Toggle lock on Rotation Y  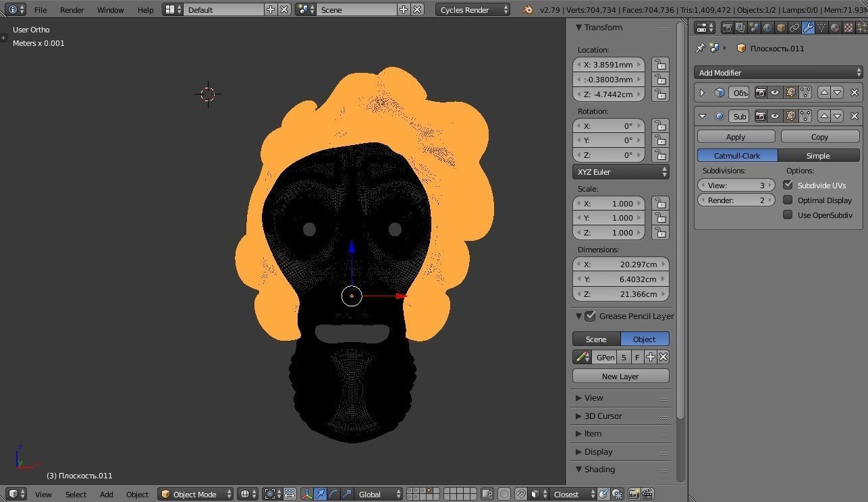tap(660, 140)
